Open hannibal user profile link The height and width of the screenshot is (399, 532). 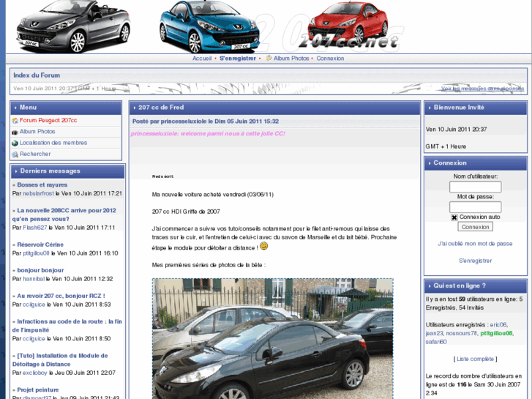(x=34, y=279)
